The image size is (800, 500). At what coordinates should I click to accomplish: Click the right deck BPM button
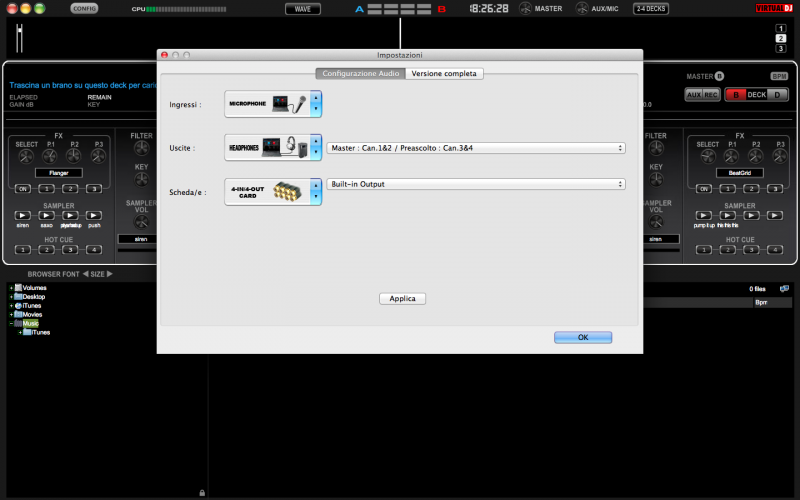(779, 77)
